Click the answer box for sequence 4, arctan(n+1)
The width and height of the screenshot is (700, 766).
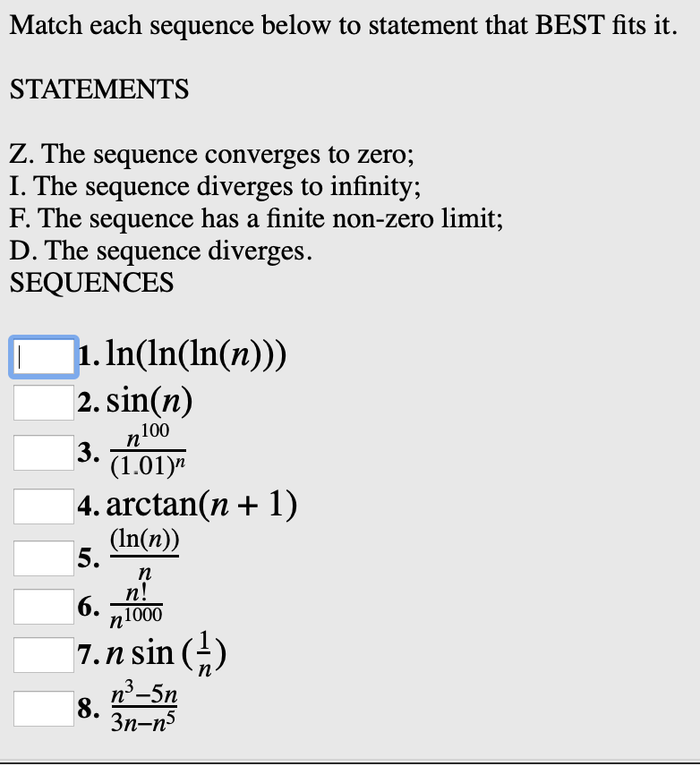(x=43, y=505)
